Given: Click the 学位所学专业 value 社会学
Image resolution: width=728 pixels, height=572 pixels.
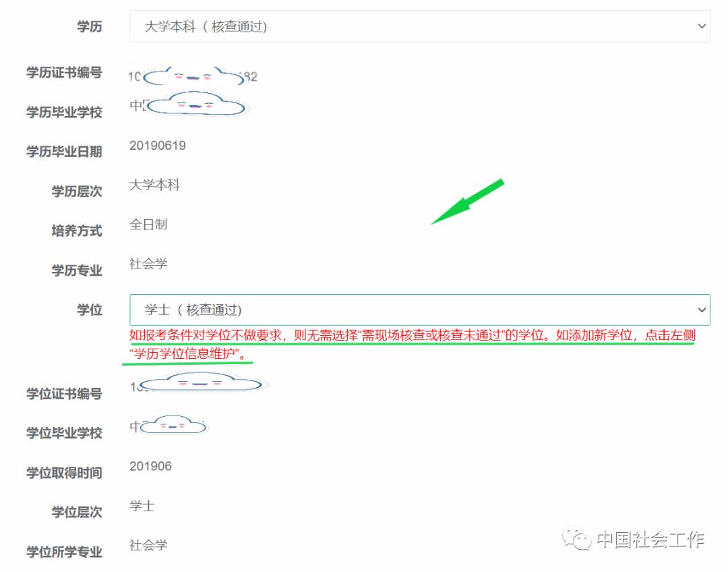Looking at the screenshot, I should (x=148, y=545).
